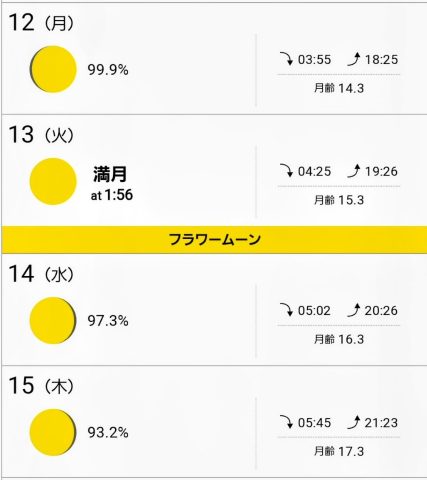
Task: Select the 15 (木) date heading
Action: click(41, 386)
